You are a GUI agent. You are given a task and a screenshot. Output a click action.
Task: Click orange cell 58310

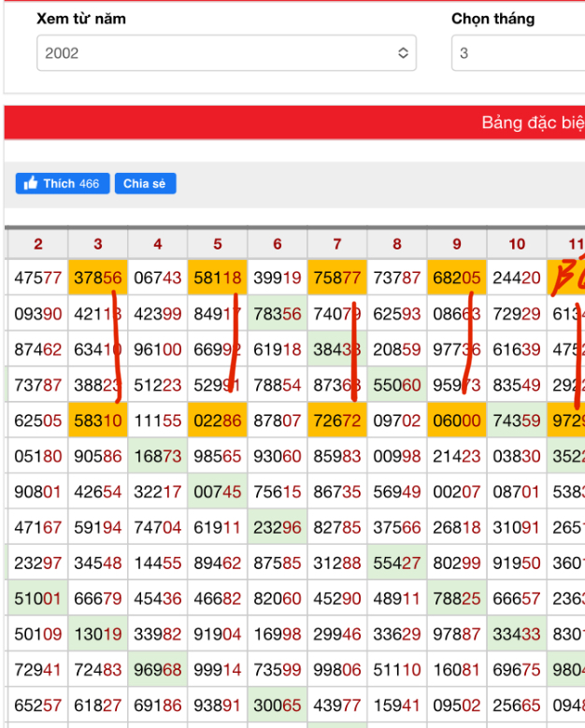point(97,421)
